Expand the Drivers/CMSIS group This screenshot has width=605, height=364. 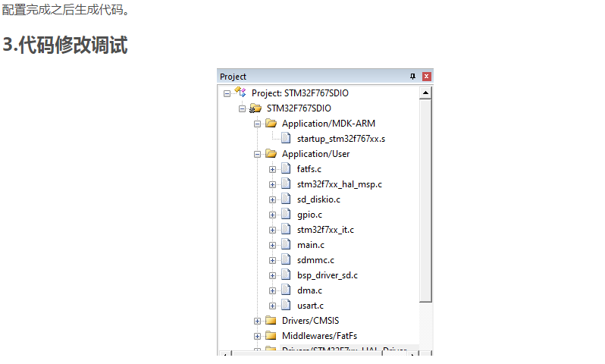click(x=257, y=321)
